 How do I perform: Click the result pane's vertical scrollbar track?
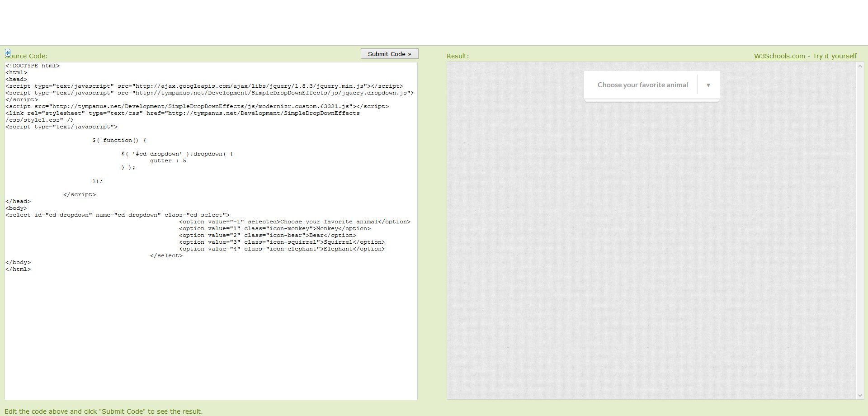pyautogui.click(x=860, y=226)
